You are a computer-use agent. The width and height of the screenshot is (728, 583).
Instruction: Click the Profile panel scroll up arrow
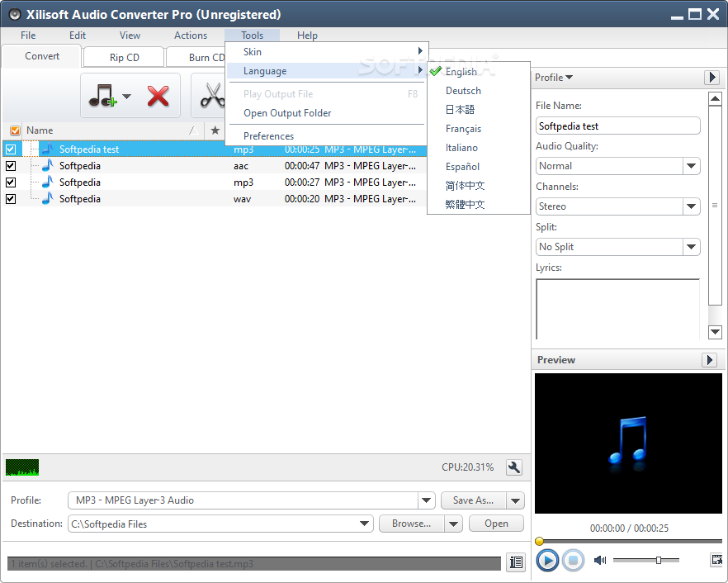[x=715, y=98]
